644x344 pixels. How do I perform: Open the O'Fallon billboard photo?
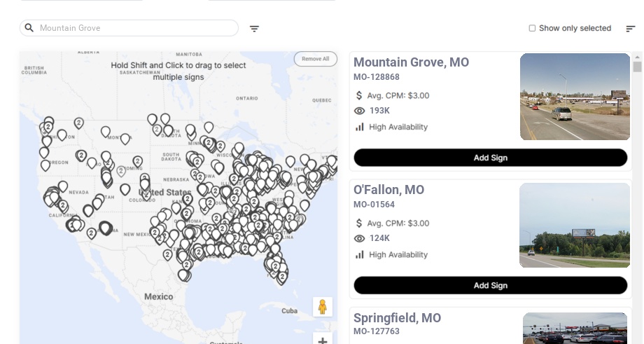click(x=575, y=226)
